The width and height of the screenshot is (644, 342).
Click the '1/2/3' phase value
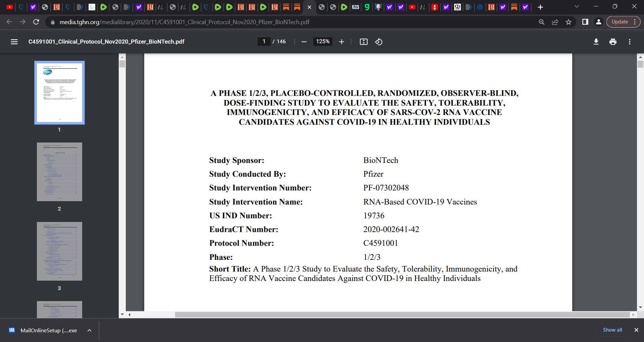[x=372, y=257]
